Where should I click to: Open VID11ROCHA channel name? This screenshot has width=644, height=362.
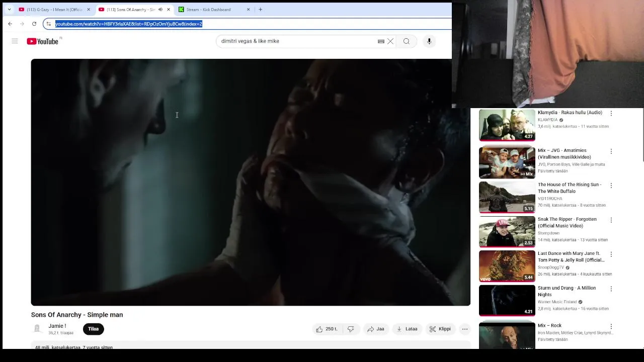[x=550, y=199]
